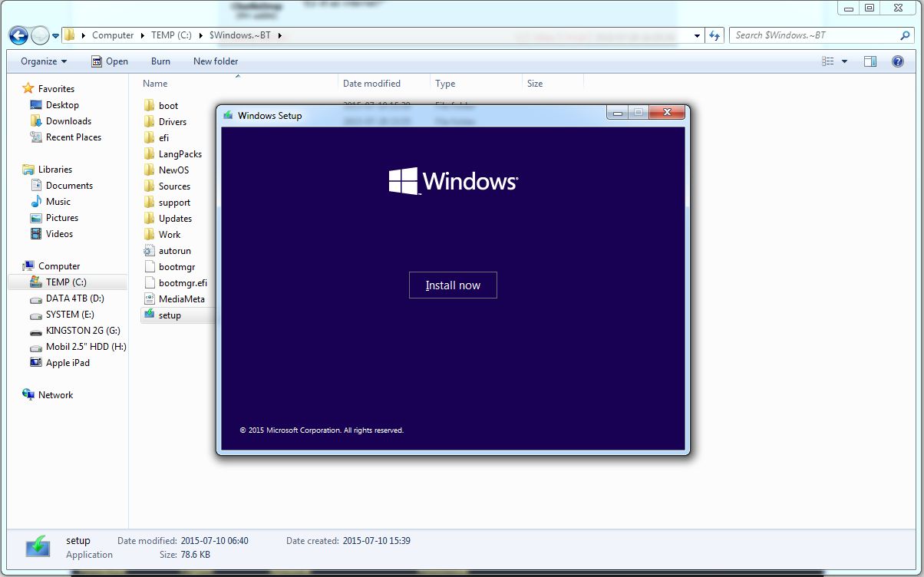The height and width of the screenshot is (577, 924).
Task: Click Open in the Explorer toolbar
Action: [110, 61]
